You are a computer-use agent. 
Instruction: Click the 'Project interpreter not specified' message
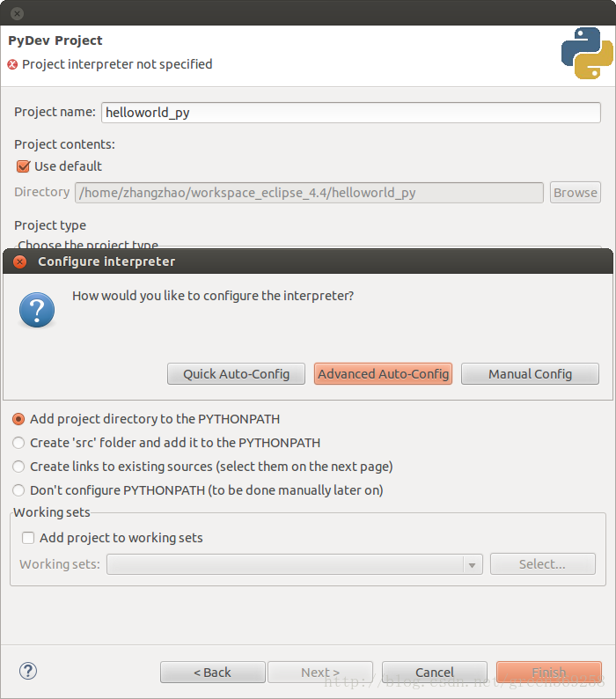click(117, 64)
